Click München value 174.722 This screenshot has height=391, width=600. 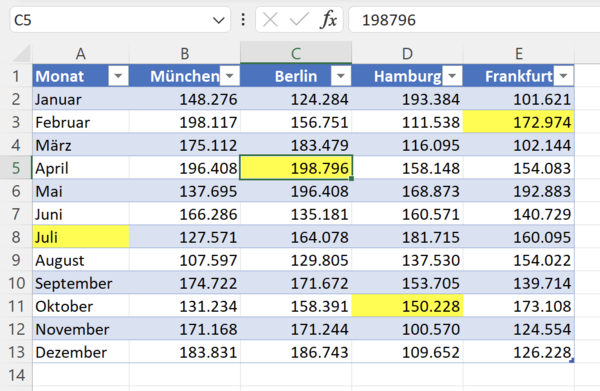185,283
